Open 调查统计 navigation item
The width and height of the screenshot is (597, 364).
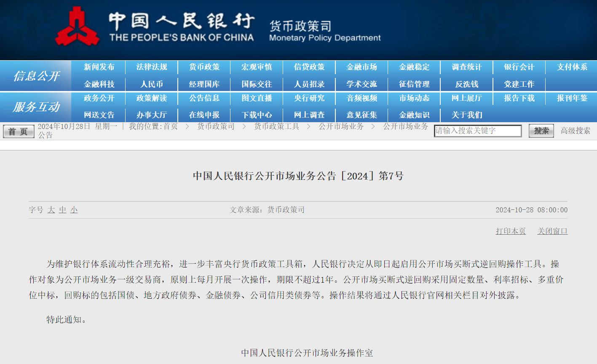(467, 67)
